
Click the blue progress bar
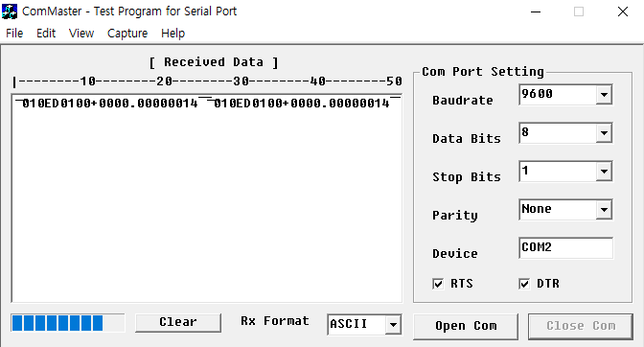click(68, 323)
